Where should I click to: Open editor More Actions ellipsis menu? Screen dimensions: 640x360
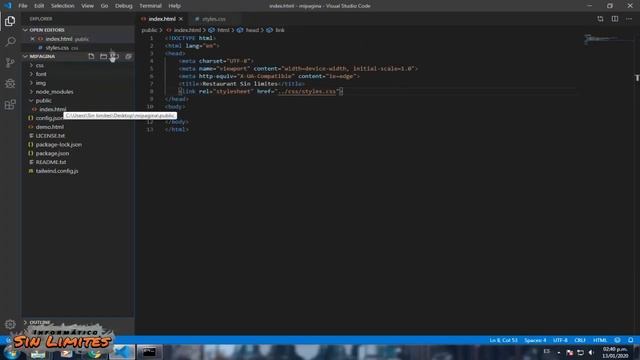[629, 19]
